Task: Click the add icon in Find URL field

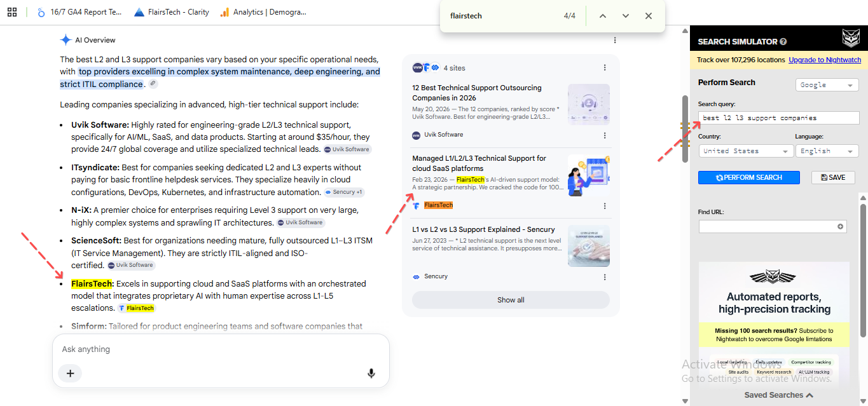Action: pyautogui.click(x=840, y=226)
